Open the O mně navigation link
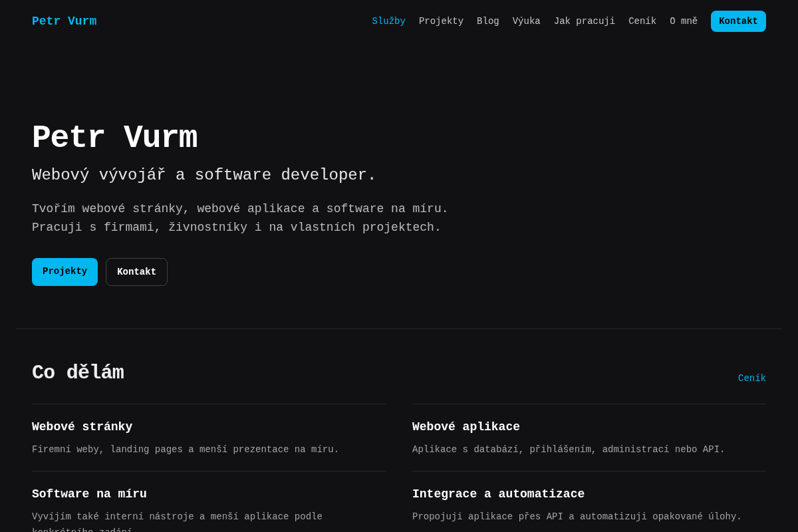This screenshot has width=798, height=532. coord(684,21)
